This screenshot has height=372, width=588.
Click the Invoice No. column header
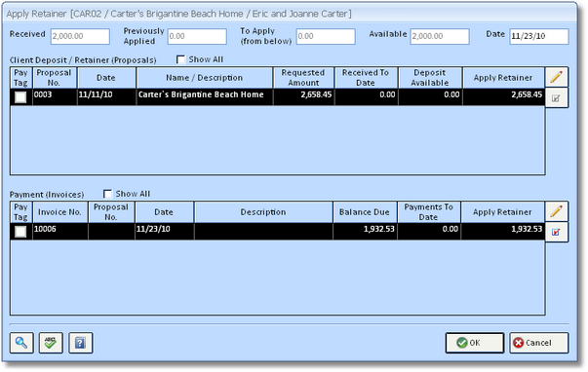(x=60, y=212)
